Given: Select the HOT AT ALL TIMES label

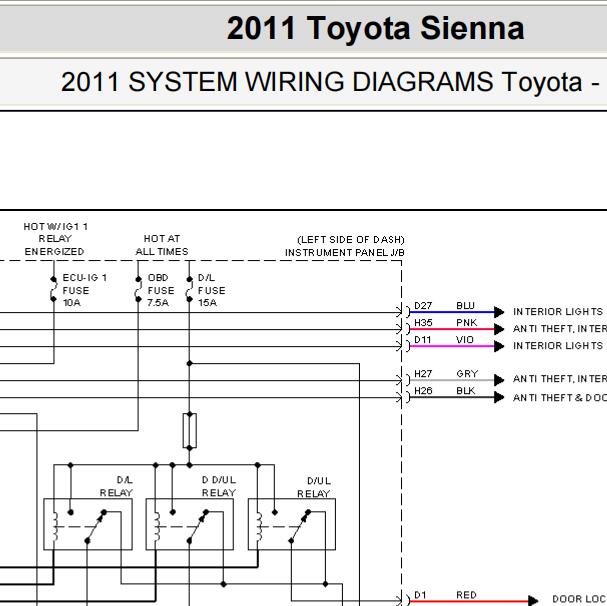Looking at the screenshot, I should click(162, 245).
